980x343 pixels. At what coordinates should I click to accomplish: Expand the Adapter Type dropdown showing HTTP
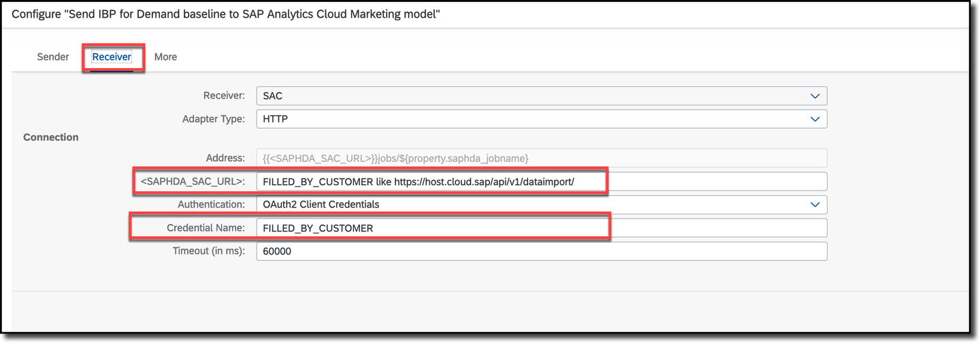[542, 118]
